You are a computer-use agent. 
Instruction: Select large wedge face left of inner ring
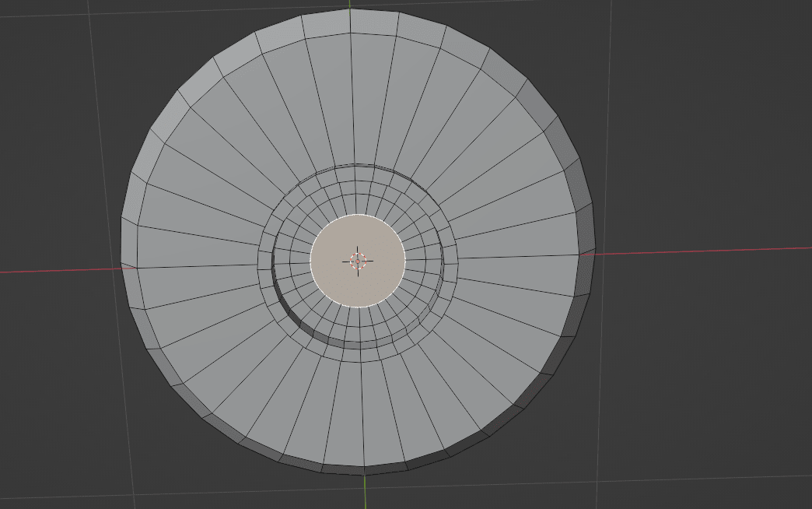pyautogui.click(x=198, y=258)
